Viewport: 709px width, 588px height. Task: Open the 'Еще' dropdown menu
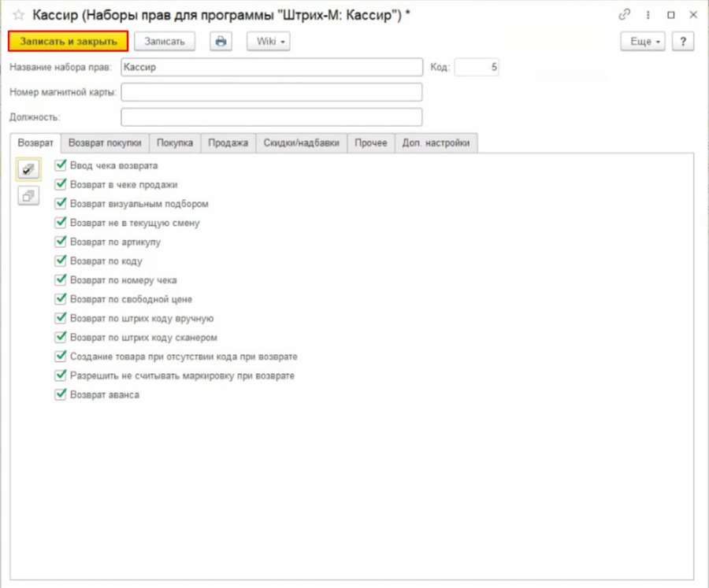pyautogui.click(x=643, y=42)
